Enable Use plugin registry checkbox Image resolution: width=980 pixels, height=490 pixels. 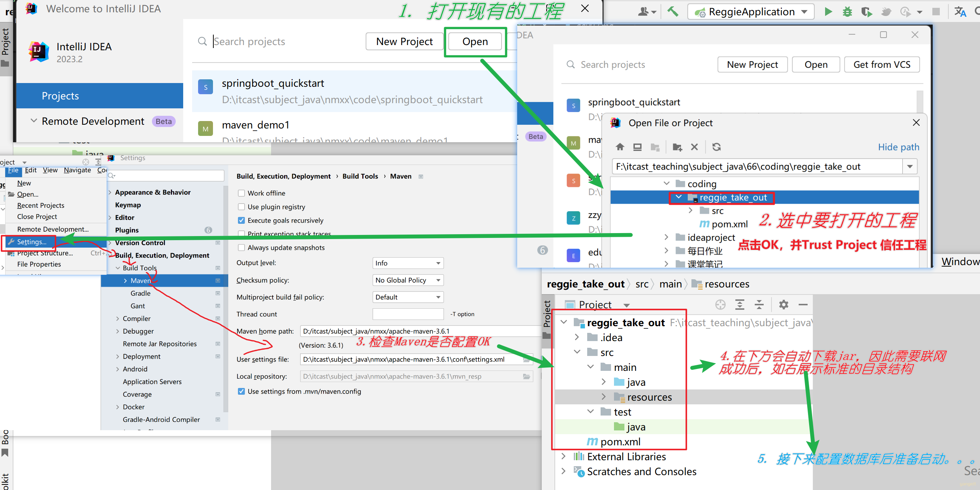tap(241, 207)
